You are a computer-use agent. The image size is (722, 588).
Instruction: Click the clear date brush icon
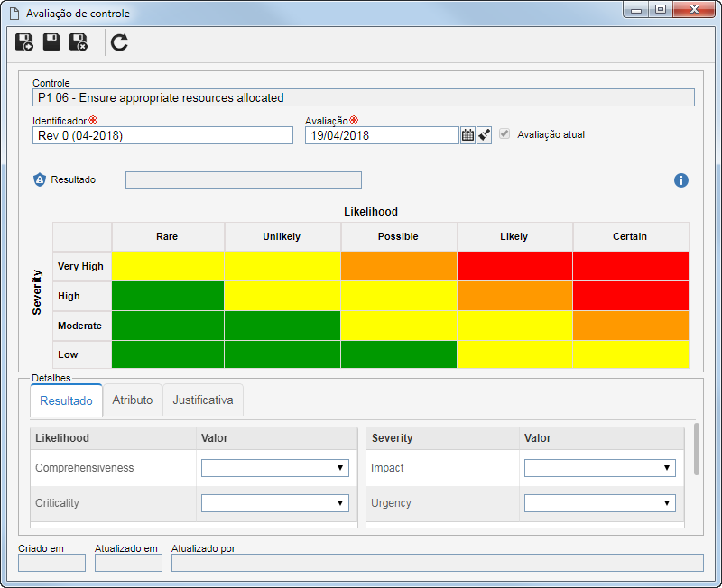[x=484, y=135]
